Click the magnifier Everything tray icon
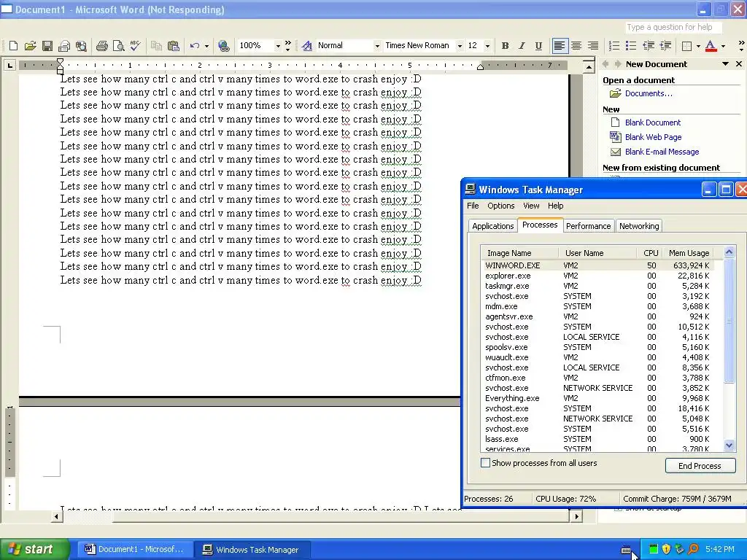The width and height of the screenshot is (747, 560). click(693, 549)
